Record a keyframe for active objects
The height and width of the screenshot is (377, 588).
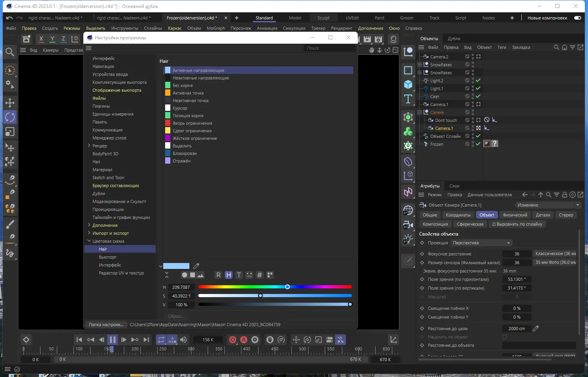click(233, 340)
